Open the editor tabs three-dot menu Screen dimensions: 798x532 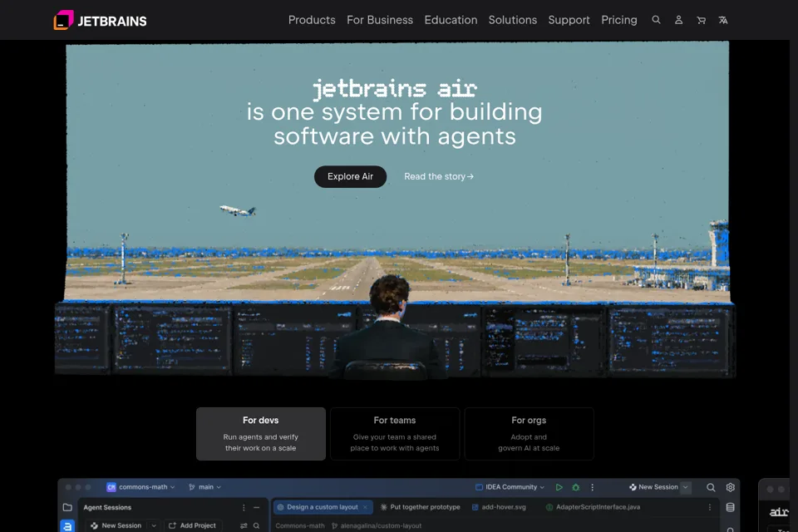coord(709,507)
